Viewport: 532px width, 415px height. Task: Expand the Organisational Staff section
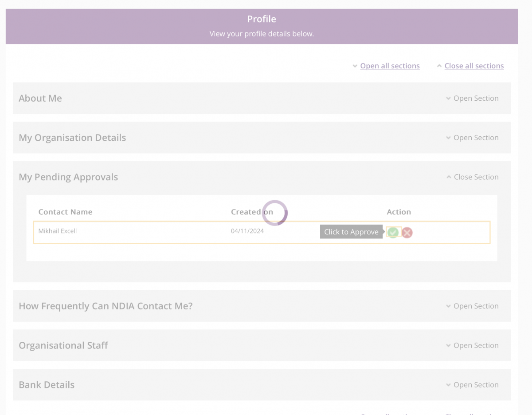(x=472, y=345)
